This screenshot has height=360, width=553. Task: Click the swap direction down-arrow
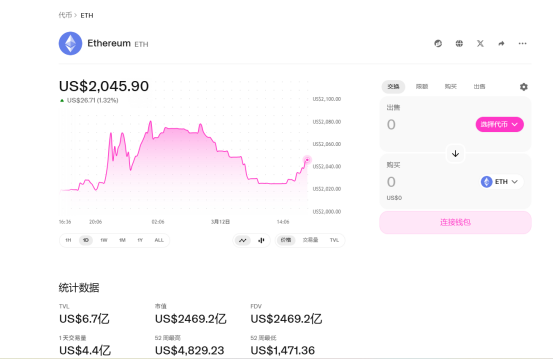click(x=455, y=154)
